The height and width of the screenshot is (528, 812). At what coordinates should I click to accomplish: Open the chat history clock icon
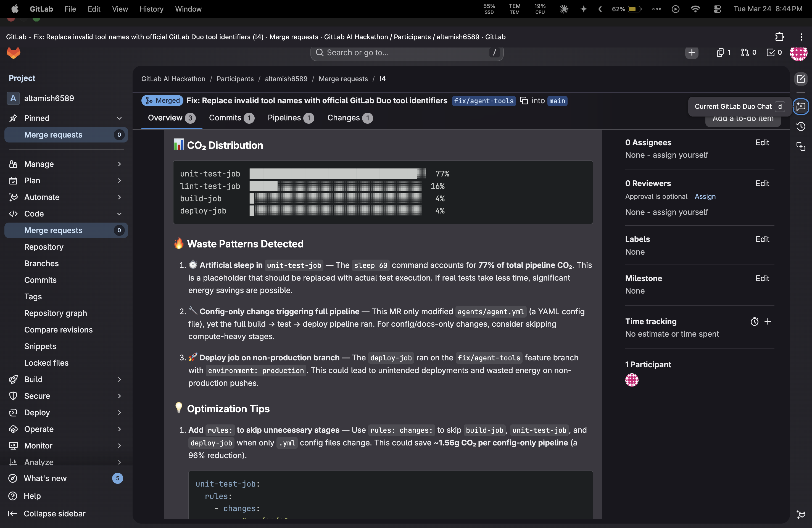pyautogui.click(x=800, y=126)
